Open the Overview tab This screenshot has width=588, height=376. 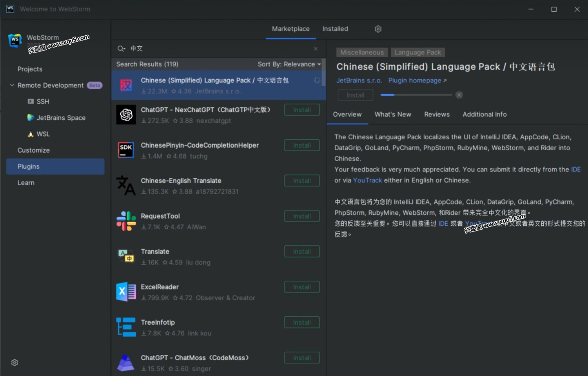pos(347,114)
